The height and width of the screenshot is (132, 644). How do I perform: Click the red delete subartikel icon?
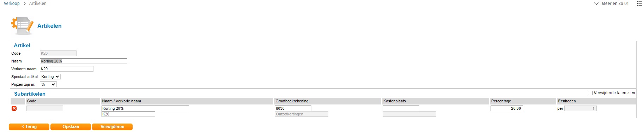pos(14,108)
